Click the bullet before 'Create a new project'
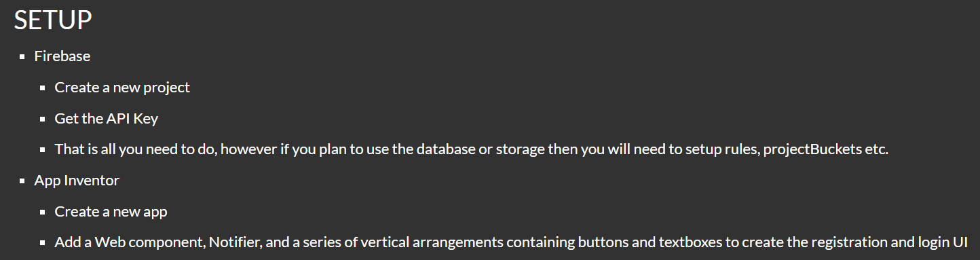 click(43, 88)
